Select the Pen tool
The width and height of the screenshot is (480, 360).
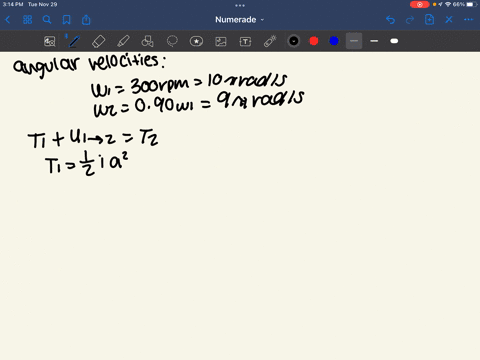click(74, 41)
